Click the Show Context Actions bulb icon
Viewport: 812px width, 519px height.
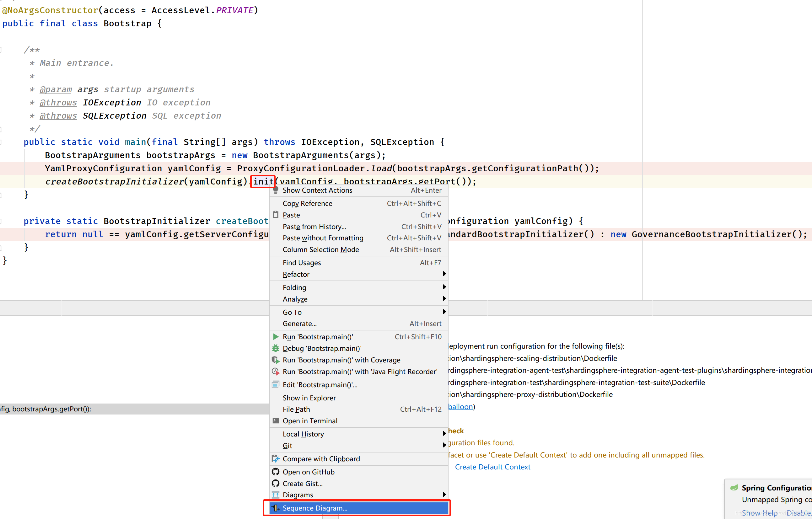pos(276,190)
